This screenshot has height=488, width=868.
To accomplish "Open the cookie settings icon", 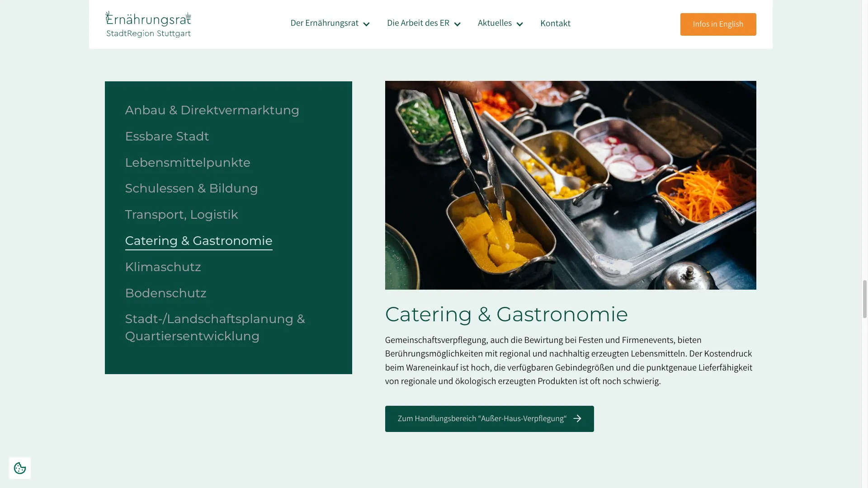I will click(x=20, y=468).
